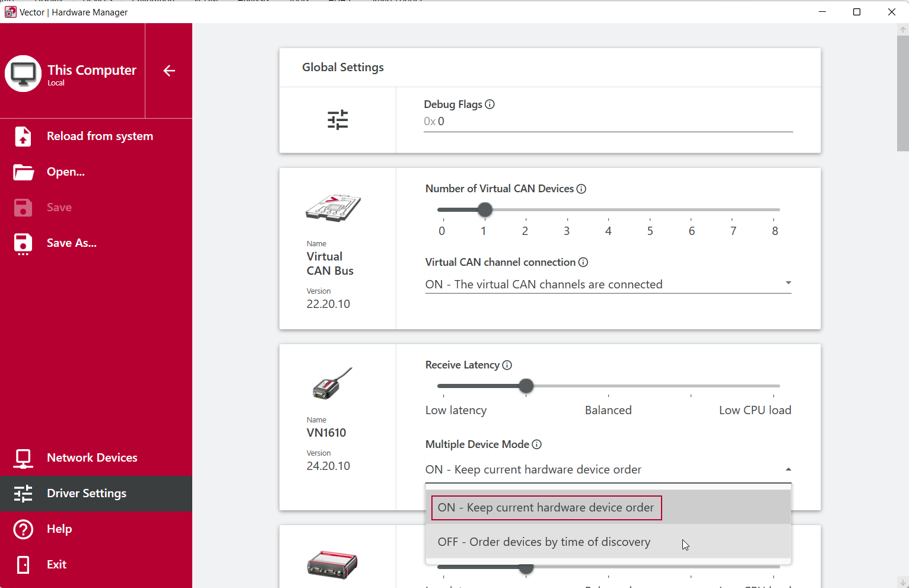Click the Save As disk icon
909x588 pixels.
pyautogui.click(x=23, y=244)
